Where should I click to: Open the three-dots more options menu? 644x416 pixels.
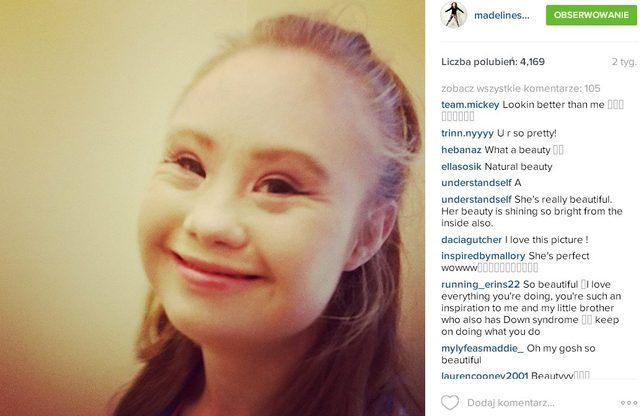[x=629, y=403]
